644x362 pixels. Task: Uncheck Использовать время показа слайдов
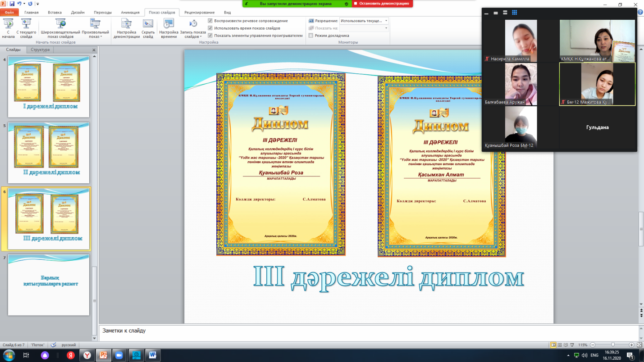(x=210, y=28)
